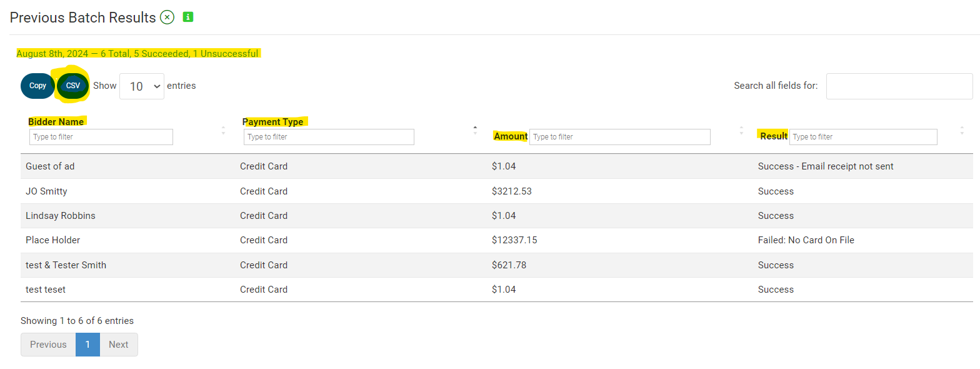Click the Bidder Name filter field
This screenshot has width=980, height=369.
(x=101, y=137)
